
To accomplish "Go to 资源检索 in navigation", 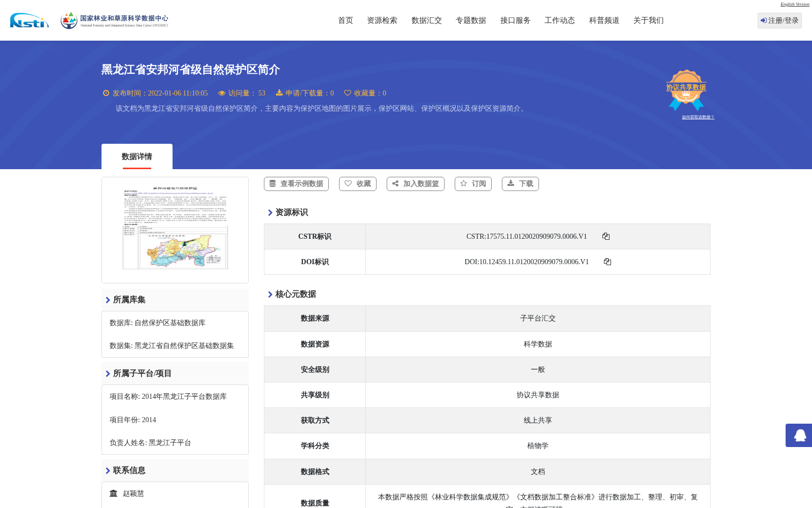I will (382, 20).
